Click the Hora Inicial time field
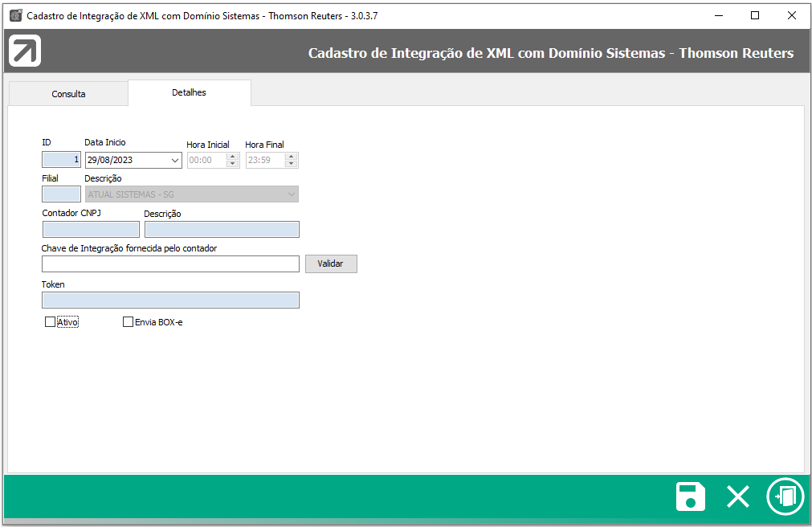The height and width of the screenshot is (527, 812). tap(207, 160)
